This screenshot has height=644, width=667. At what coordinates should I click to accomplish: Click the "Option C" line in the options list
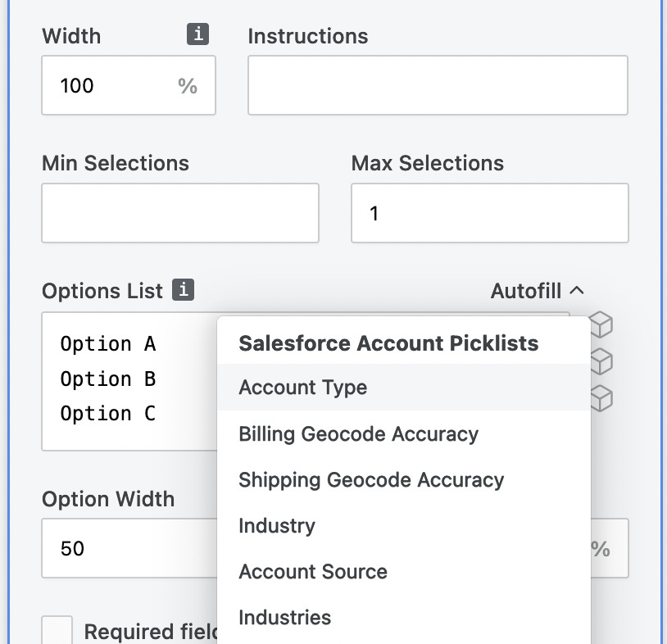click(108, 414)
